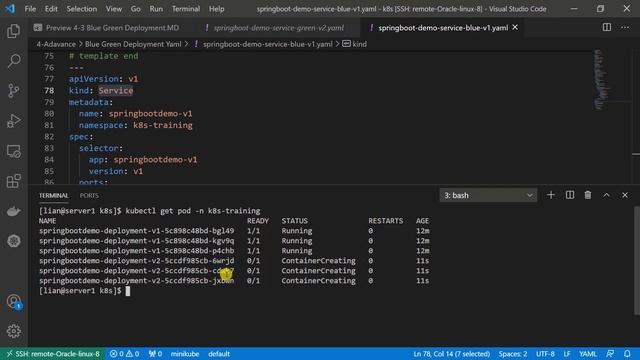Open the Selection menu
The width and height of the screenshot is (640, 360).
(x=82, y=9)
